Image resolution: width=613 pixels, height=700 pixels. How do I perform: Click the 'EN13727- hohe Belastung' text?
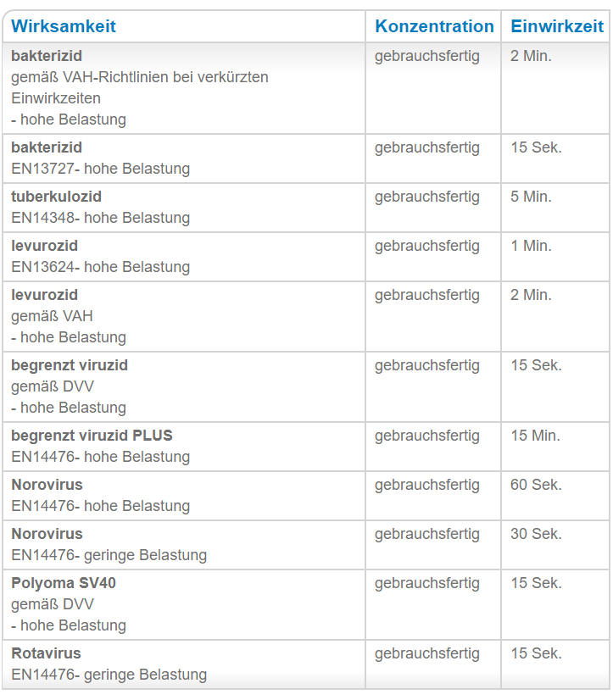[100, 169]
